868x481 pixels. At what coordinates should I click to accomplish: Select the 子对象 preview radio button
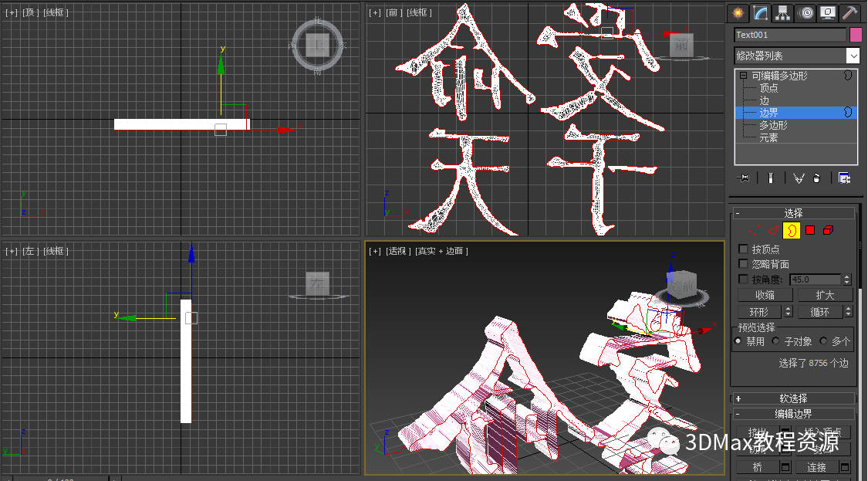tap(776, 341)
